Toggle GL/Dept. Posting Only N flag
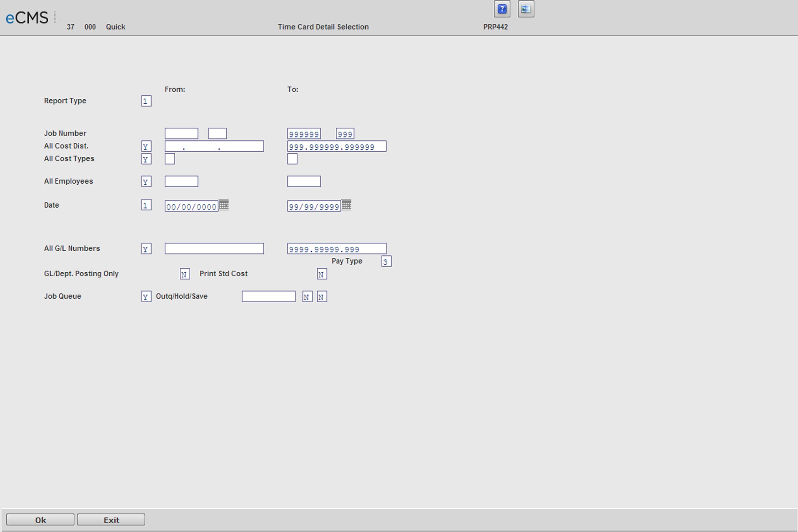Screen dimensions: 798x532 coord(185,274)
